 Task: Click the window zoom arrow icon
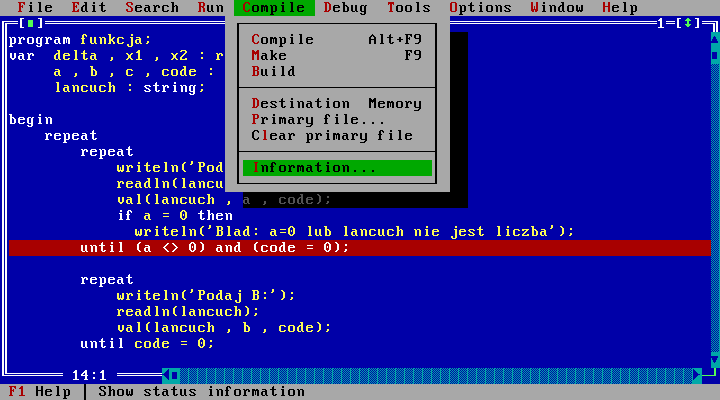687,23
